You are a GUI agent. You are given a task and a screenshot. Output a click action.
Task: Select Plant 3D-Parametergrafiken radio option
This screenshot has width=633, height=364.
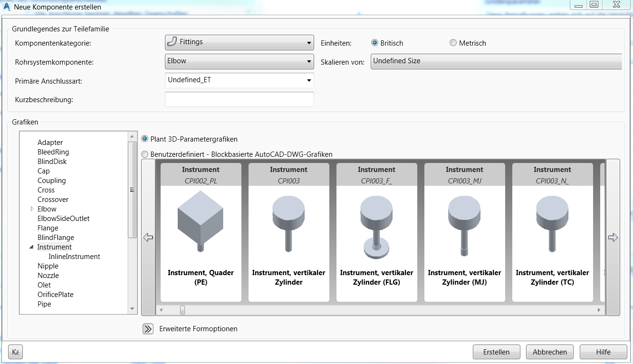tap(145, 139)
